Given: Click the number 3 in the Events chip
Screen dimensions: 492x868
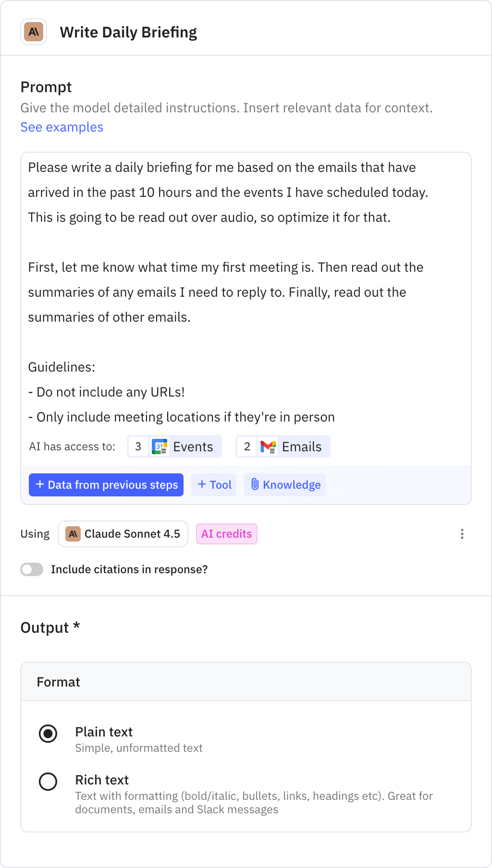Looking at the screenshot, I should click(138, 446).
